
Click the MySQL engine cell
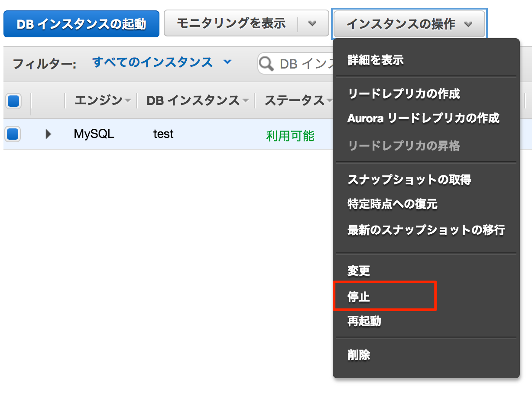pos(94,134)
